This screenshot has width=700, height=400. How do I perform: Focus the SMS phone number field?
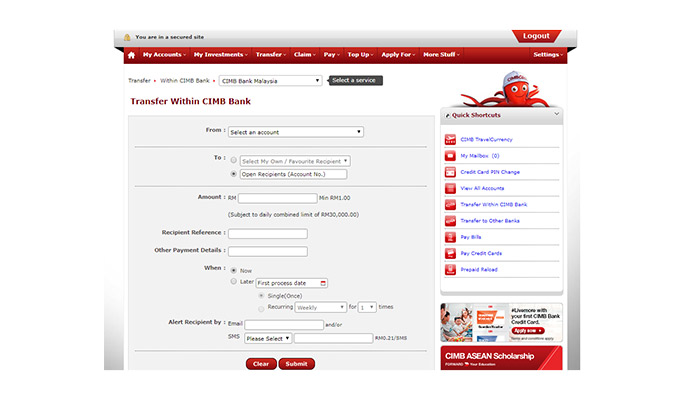[x=333, y=338]
